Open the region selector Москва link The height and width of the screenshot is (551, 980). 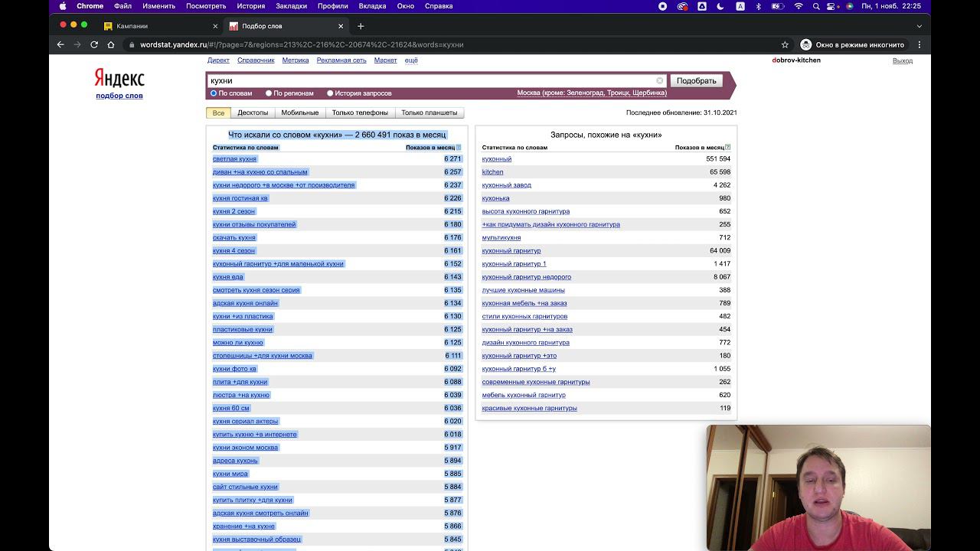pyautogui.click(x=592, y=93)
